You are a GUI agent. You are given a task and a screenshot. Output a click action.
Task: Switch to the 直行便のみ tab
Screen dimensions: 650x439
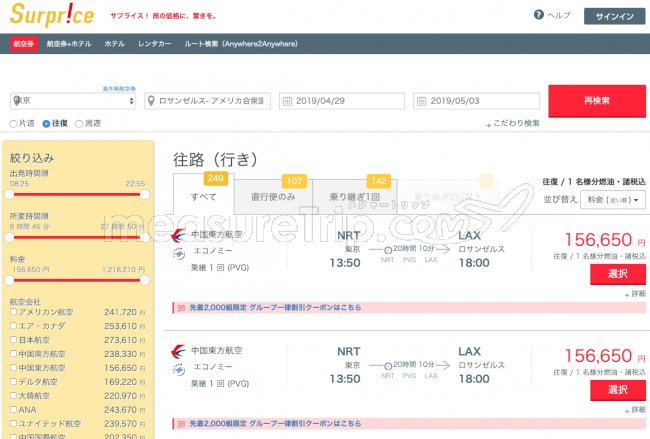tap(273, 197)
